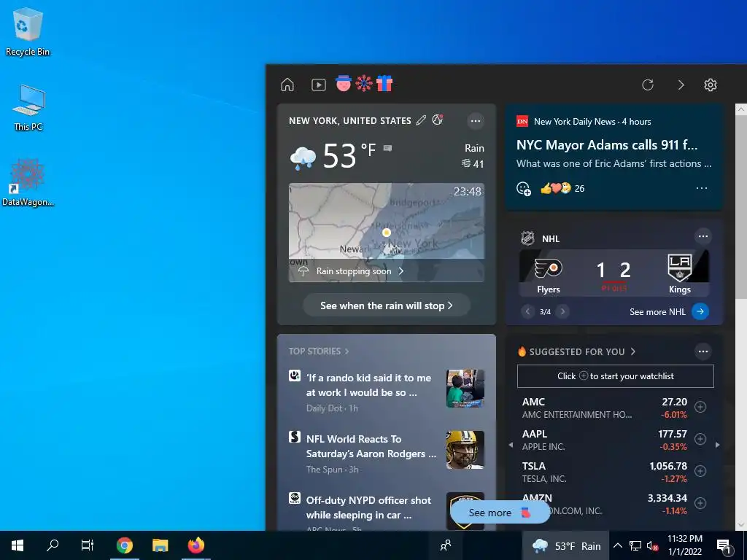Launch Firefox from taskbar
The image size is (747, 560).
coord(196,545)
